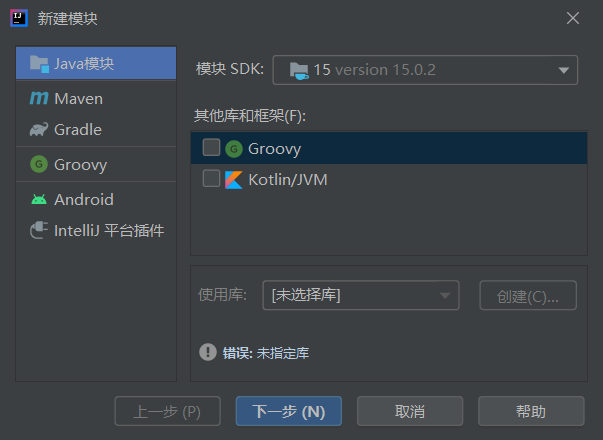Click the Android robot icon
This screenshot has height=440, width=603.
point(39,199)
